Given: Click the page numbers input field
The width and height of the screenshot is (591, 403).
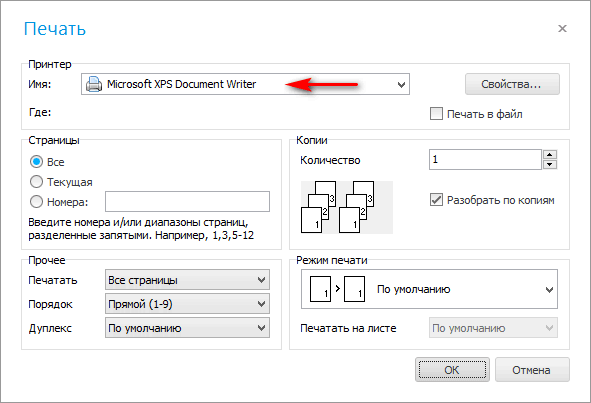Looking at the screenshot, I should (x=187, y=202).
